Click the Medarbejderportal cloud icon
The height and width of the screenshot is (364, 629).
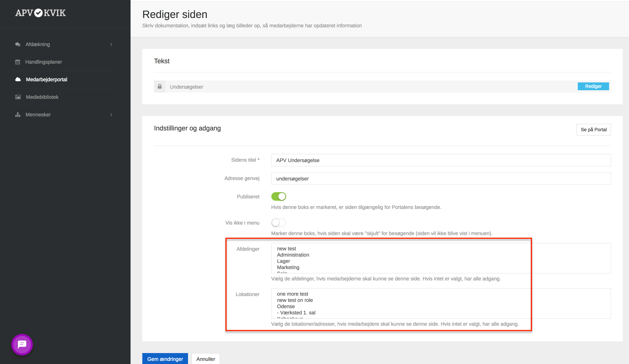(18, 79)
